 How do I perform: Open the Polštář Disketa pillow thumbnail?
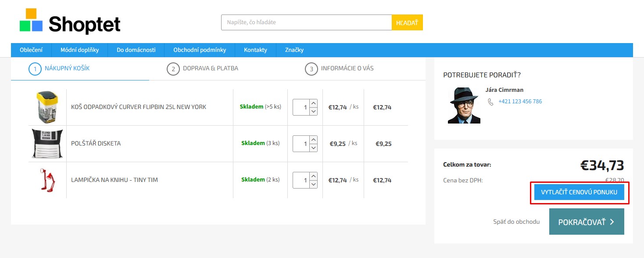click(47, 143)
